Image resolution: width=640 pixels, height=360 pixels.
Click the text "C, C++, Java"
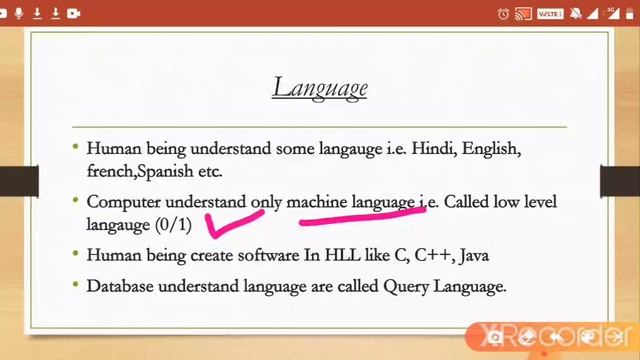(441, 256)
